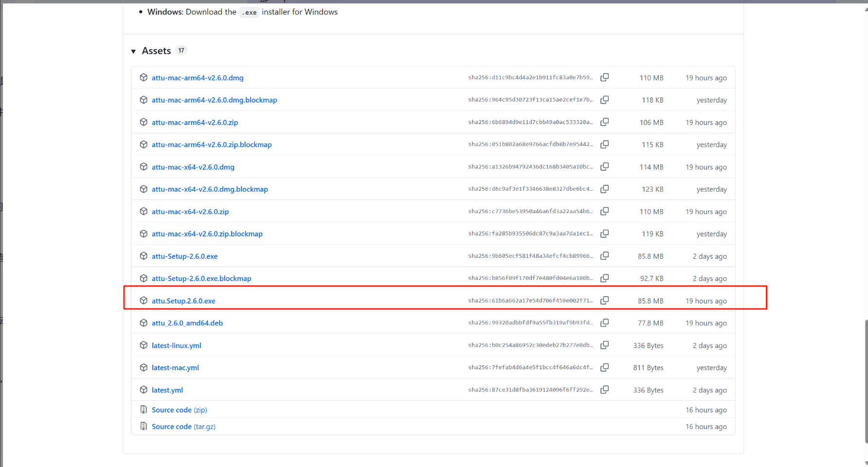Download attu-mac-x64-v2.6.0.zip.blockmap
This screenshot has width=868, height=467.
pyautogui.click(x=207, y=234)
